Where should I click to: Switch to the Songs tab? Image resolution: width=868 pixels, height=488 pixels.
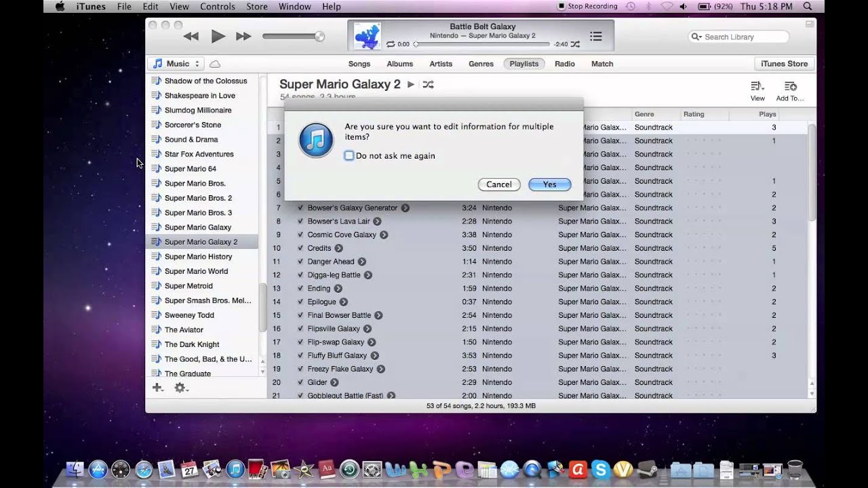359,64
